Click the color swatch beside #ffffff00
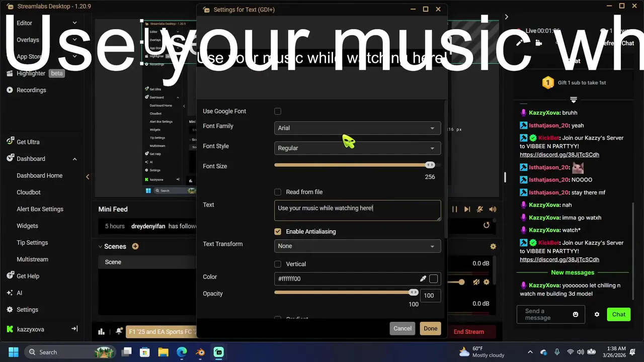The image size is (644, 362). coord(434,279)
